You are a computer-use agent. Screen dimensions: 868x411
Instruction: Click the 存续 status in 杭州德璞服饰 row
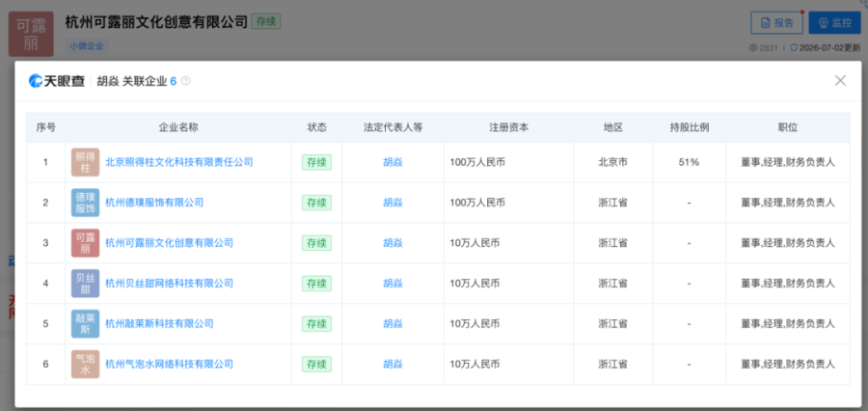[x=316, y=203]
